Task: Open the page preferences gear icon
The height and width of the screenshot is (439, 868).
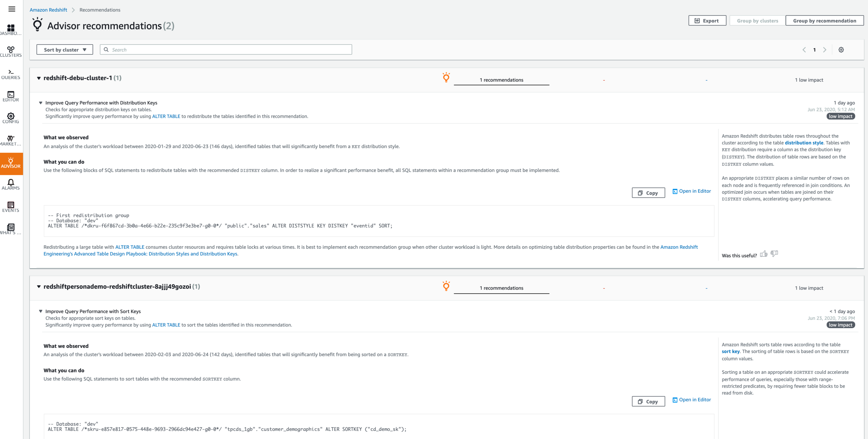Action: (841, 50)
